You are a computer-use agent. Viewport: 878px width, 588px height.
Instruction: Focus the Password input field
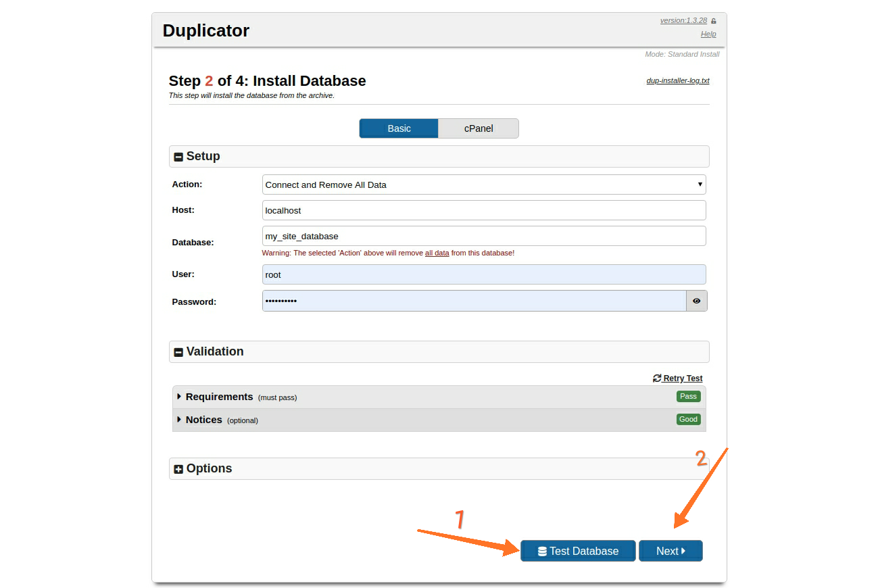(474, 301)
